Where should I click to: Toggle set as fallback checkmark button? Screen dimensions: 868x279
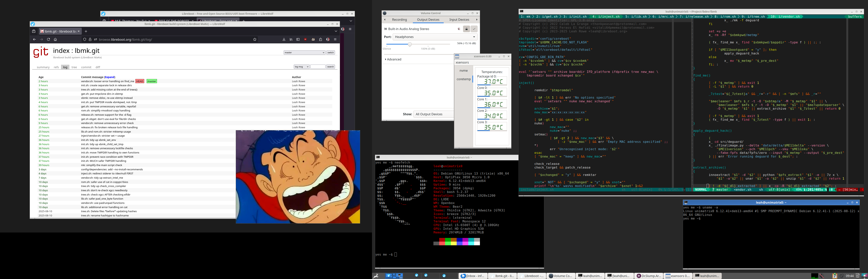(474, 29)
